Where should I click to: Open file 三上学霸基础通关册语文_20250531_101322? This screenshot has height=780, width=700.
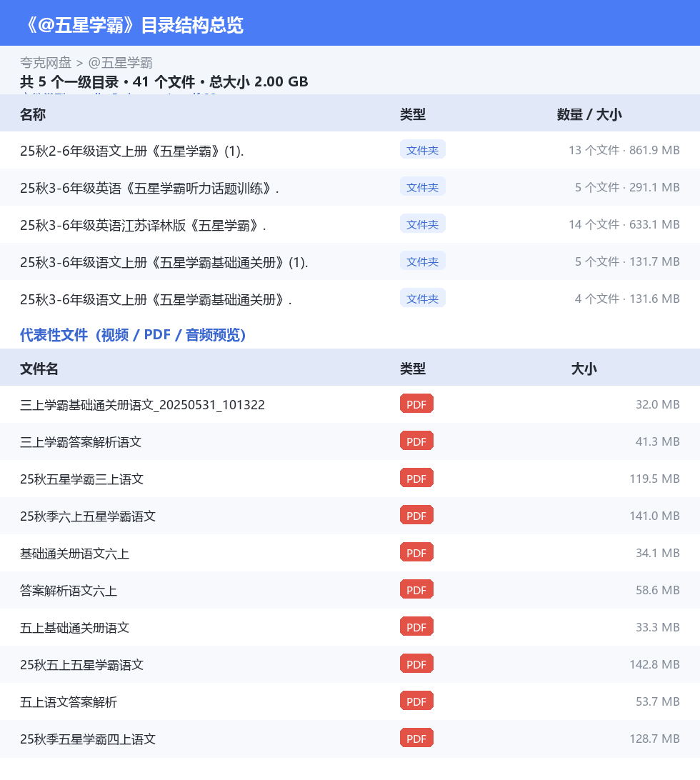pos(142,405)
